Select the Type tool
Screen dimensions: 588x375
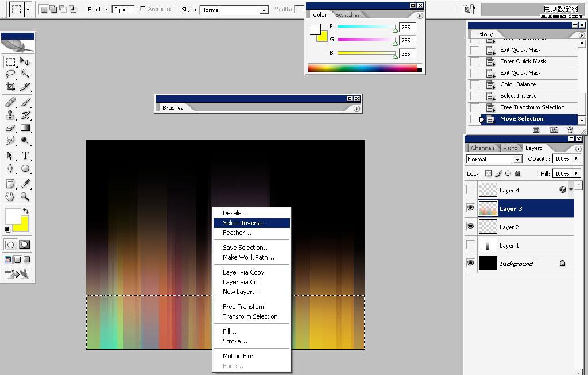click(x=25, y=156)
